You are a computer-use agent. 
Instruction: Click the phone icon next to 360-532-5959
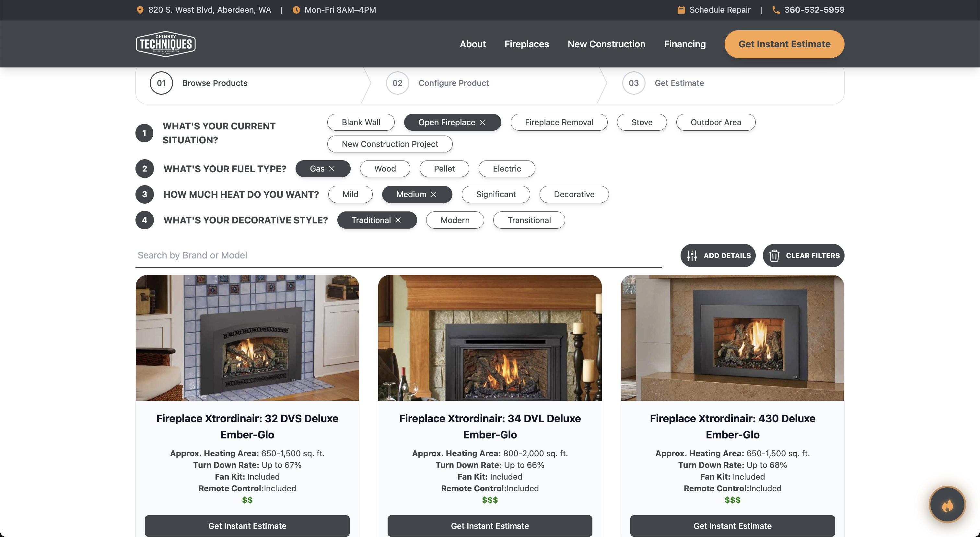pos(776,10)
